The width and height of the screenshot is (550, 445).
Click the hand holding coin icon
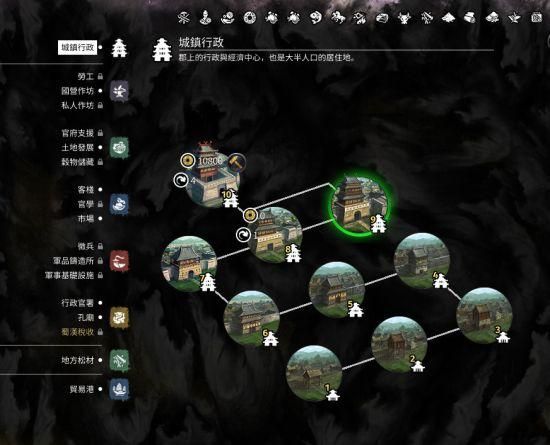(x=228, y=18)
